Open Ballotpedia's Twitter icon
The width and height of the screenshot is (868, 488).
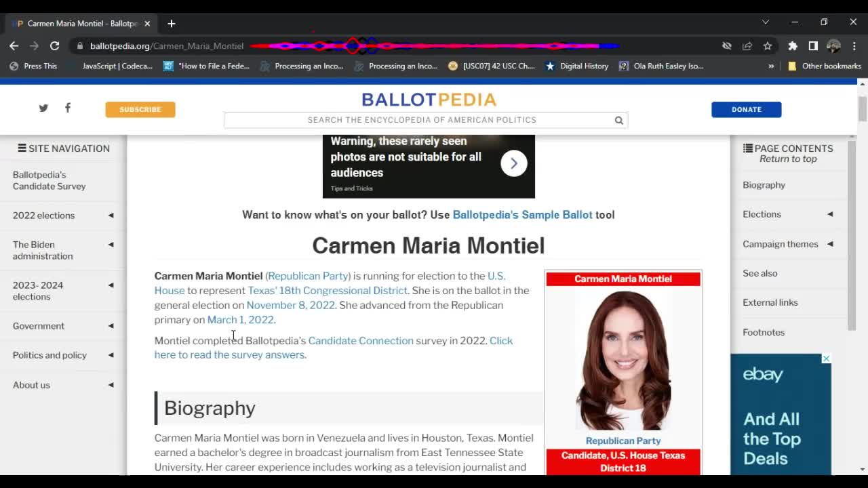[x=43, y=108]
